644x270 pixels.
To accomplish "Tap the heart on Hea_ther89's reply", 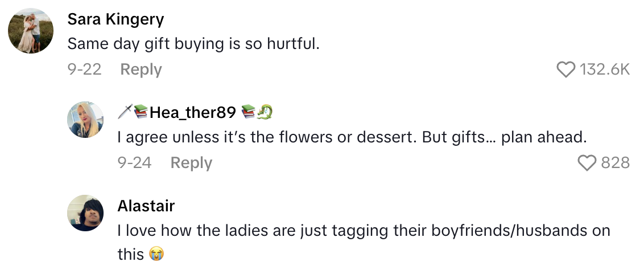I will pos(587,163).
